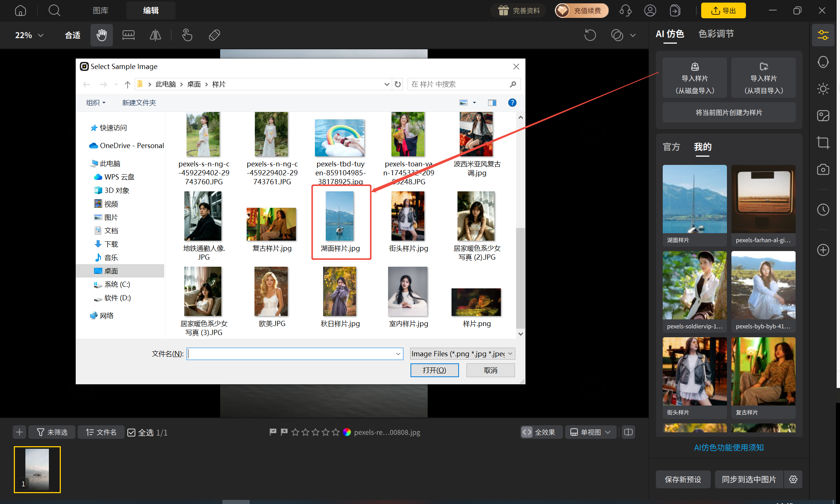The width and height of the screenshot is (840, 504).
Task: Select the bandage healing tool
Action: [x=214, y=35]
